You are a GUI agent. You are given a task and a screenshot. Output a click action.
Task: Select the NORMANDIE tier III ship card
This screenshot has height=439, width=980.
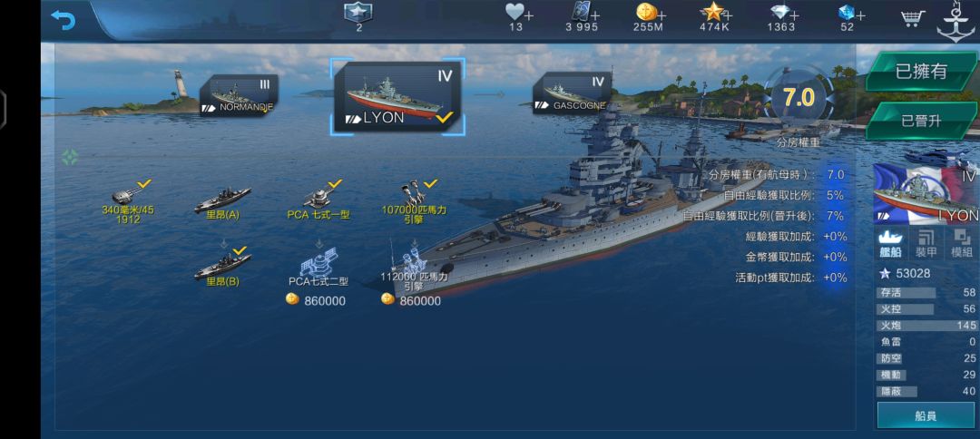(x=239, y=95)
